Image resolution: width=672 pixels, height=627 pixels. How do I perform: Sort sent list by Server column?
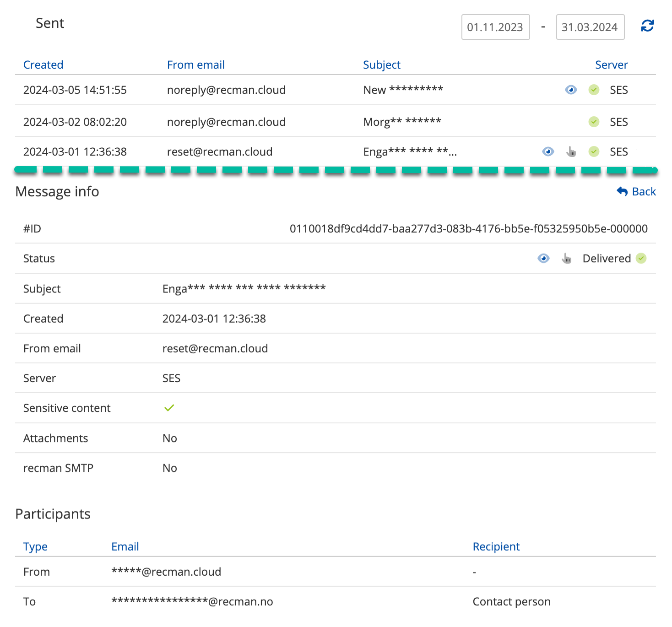(611, 65)
